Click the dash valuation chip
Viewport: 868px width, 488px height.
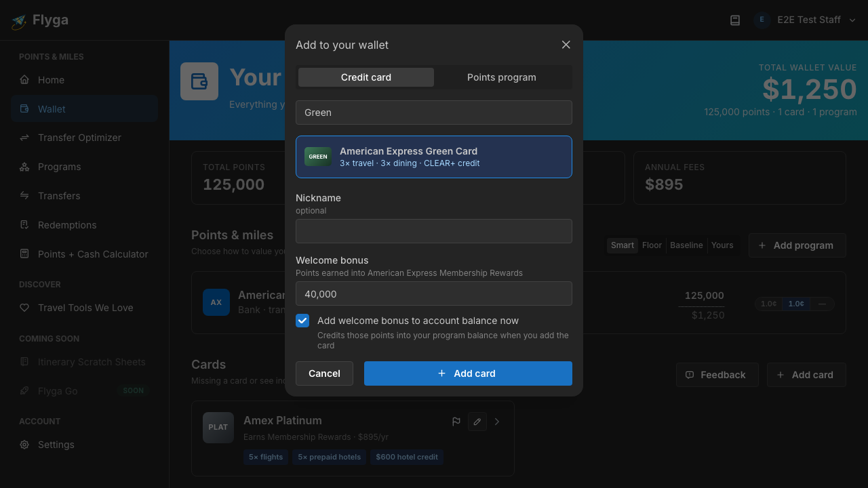pos(822,304)
